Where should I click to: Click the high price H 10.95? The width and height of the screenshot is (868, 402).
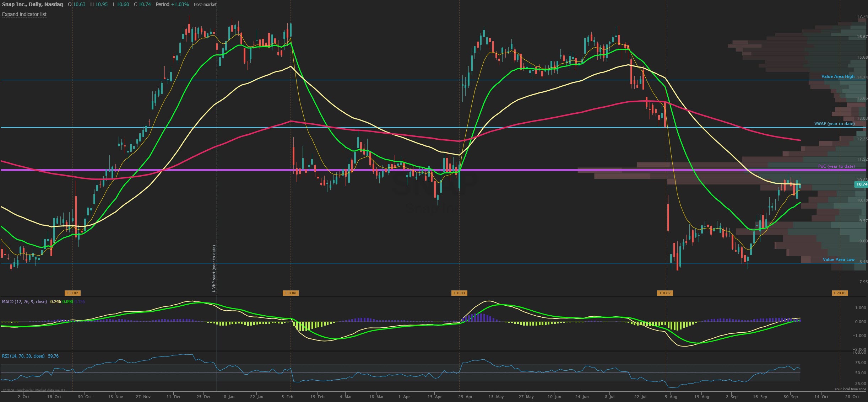[99, 4]
